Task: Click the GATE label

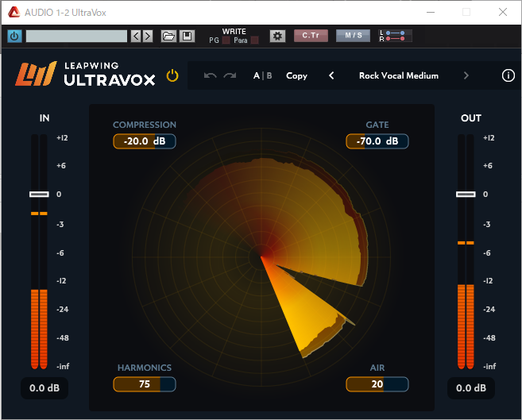Action: [x=377, y=125]
